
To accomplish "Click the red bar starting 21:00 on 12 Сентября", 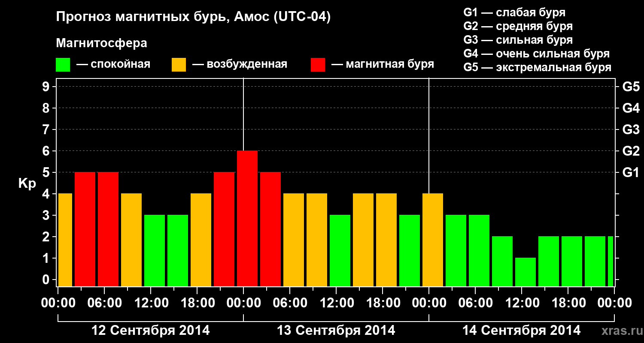I will click(x=224, y=229).
